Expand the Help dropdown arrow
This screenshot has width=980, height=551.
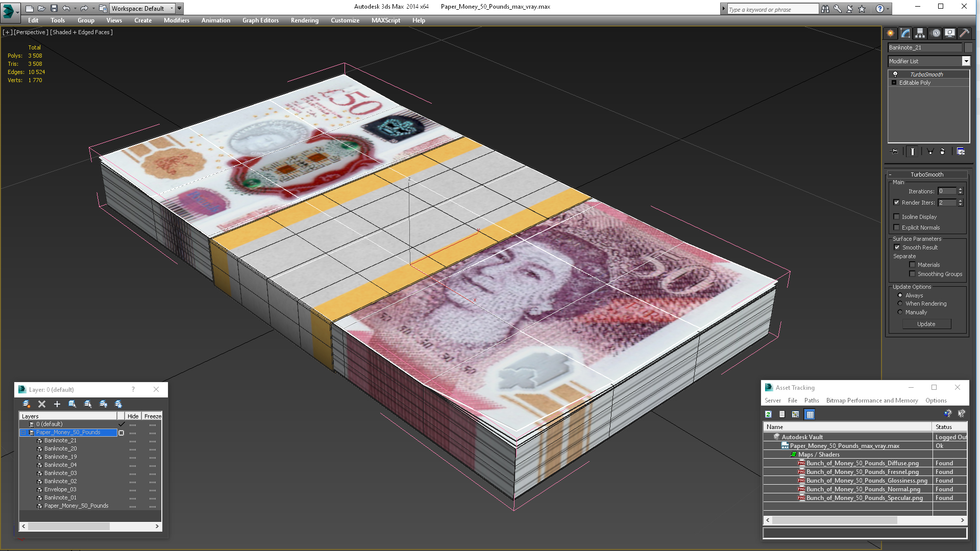pos(888,9)
